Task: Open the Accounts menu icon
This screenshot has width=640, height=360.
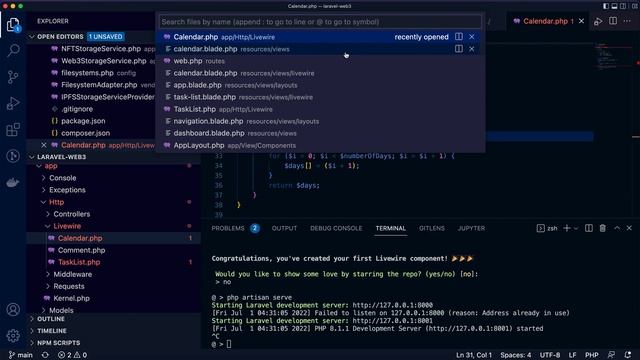Action: point(13,309)
